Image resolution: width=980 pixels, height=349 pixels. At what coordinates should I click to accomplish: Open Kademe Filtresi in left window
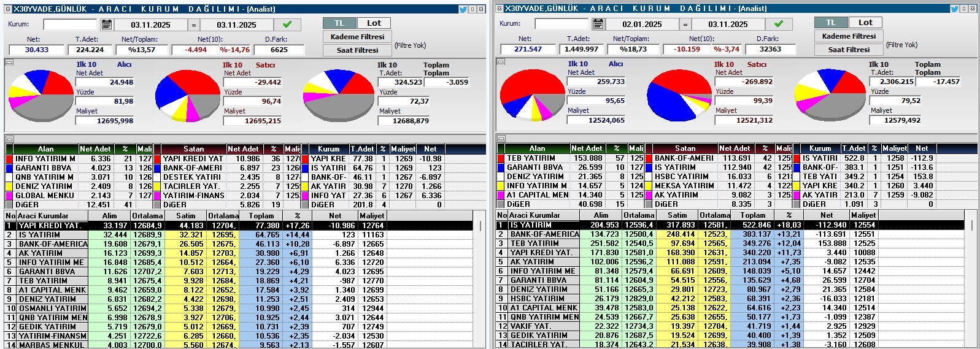pos(357,37)
